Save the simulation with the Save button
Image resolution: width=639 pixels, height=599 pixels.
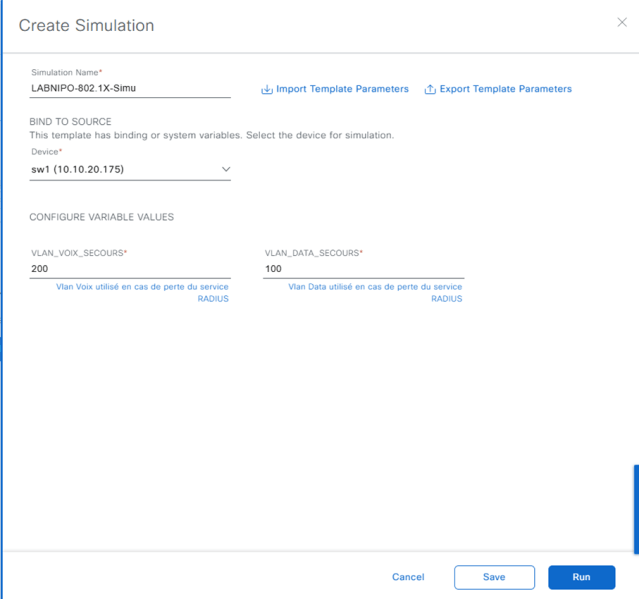point(494,577)
